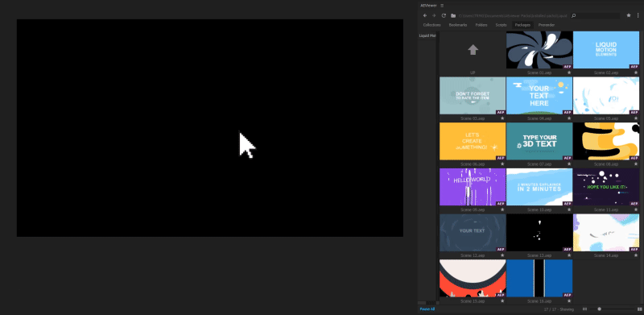Click the small list view icon

pos(585,309)
